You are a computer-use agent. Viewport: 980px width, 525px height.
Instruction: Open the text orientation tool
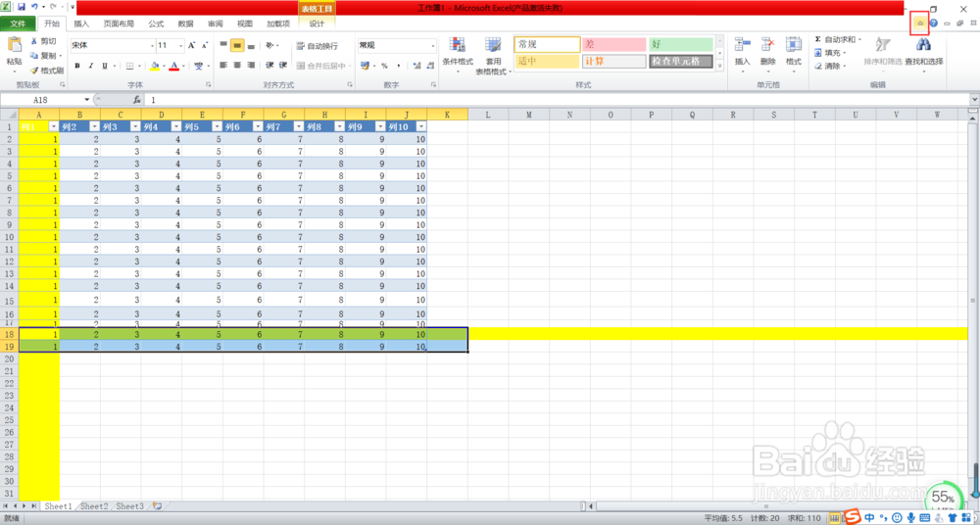pyautogui.click(x=269, y=46)
